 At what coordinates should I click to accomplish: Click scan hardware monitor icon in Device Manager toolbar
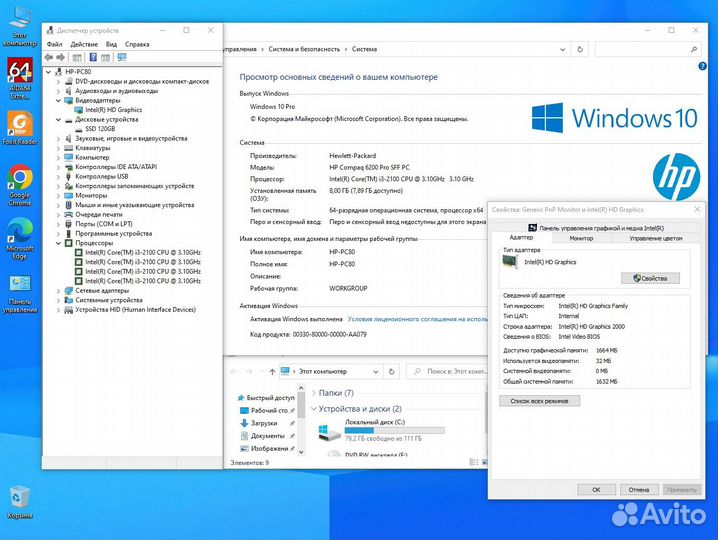(121, 57)
